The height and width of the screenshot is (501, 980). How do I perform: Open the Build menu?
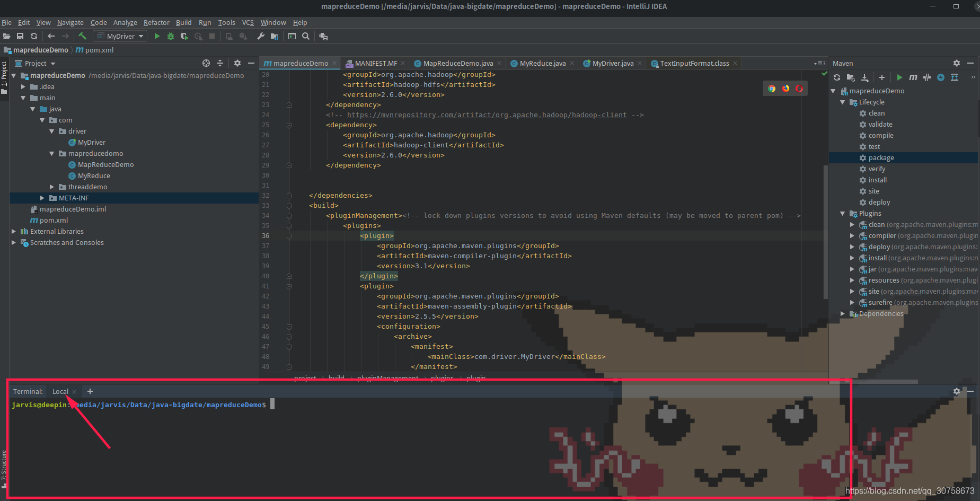point(184,22)
